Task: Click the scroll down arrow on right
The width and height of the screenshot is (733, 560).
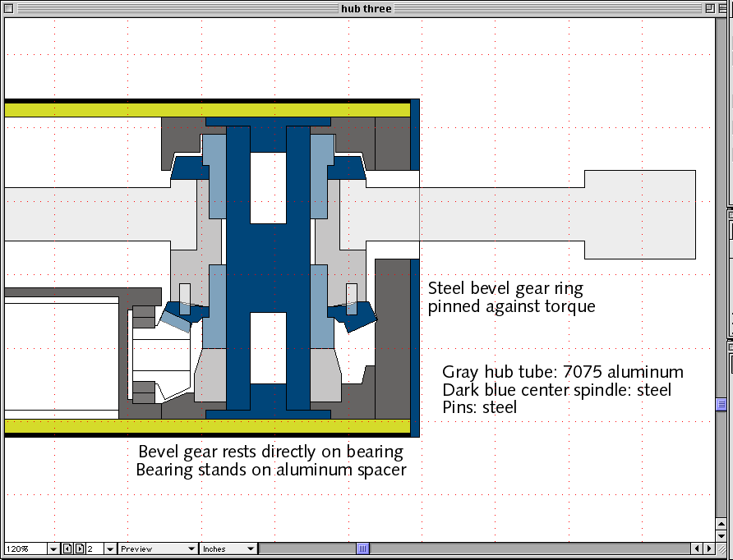Action: click(721, 536)
